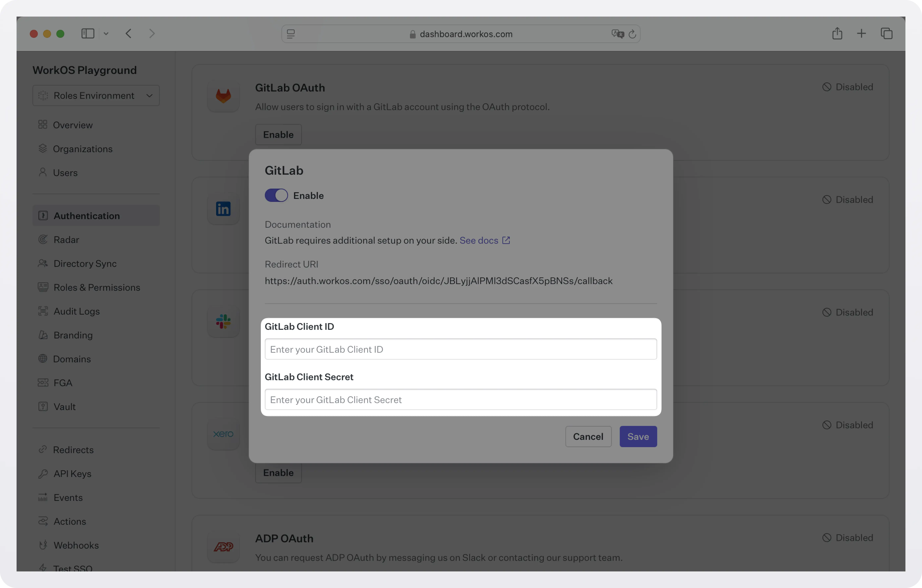
Task: Go to Overview in the sidebar
Action: point(73,125)
